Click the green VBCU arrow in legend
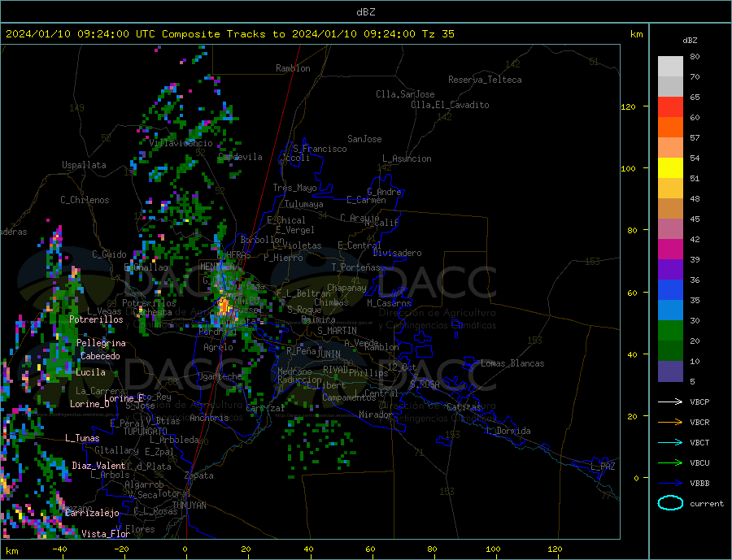This screenshot has width=732, height=560. click(670, 463)
